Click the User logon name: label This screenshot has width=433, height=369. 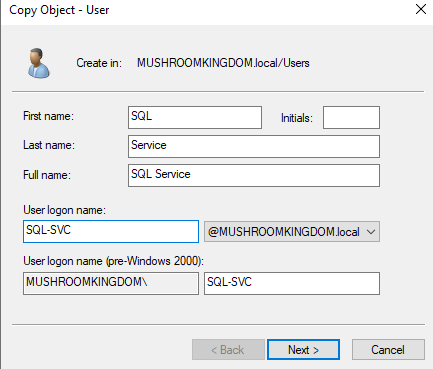coord(64,210)
